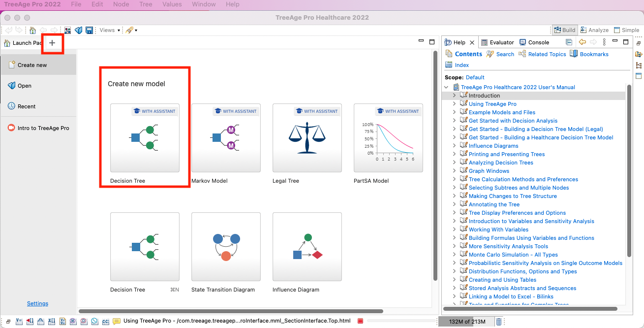Click the Recent clock icon in sidebar

[x=12, y=106]
